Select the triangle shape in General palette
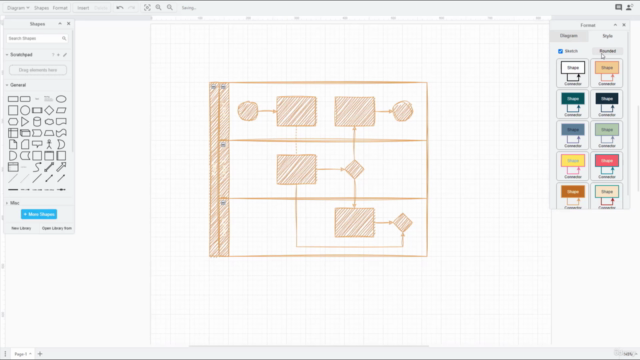The height and width of the screenshot is (360, 640). [25, 122]
